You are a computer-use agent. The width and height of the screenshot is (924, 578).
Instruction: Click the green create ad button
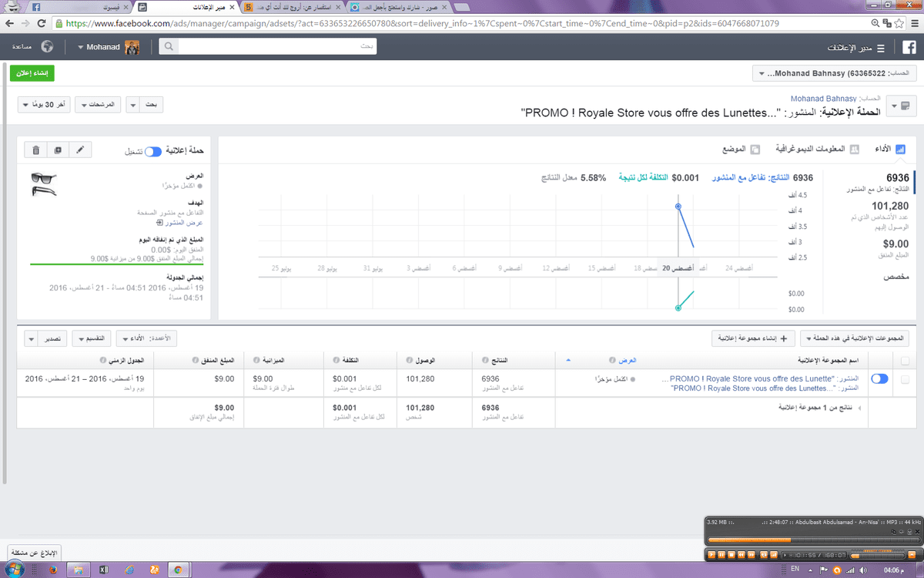tap(32, 73)
